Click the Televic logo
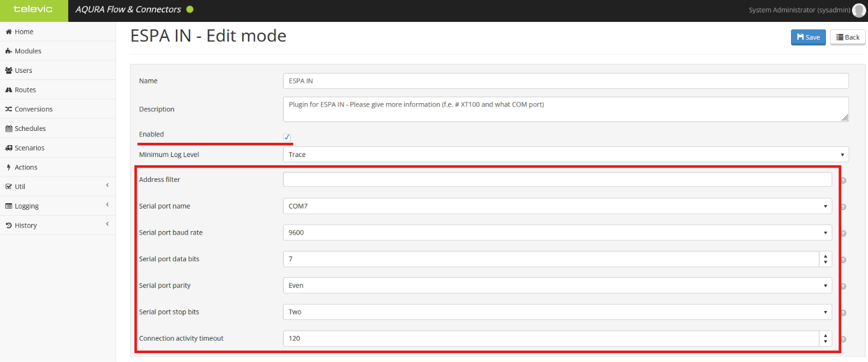Screen dimensions: 868x362 coord(34,9)
